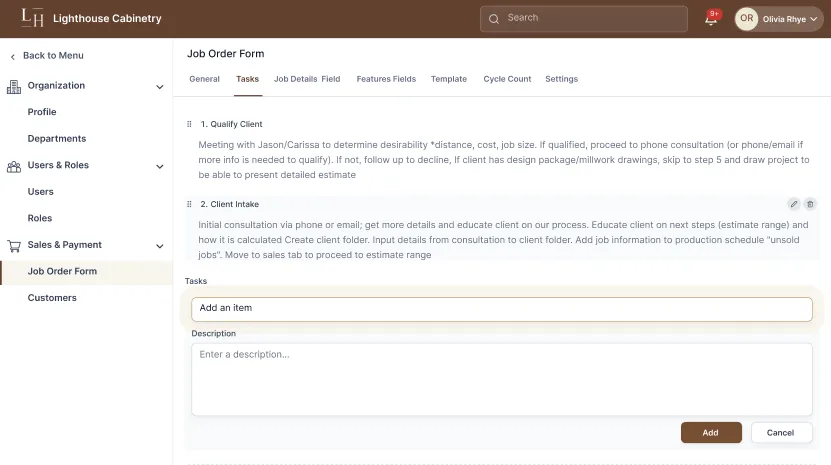Screen dimensions: 831x465
Task: Click the drag handle beside Qualify Client
Action: click(189, 124)
